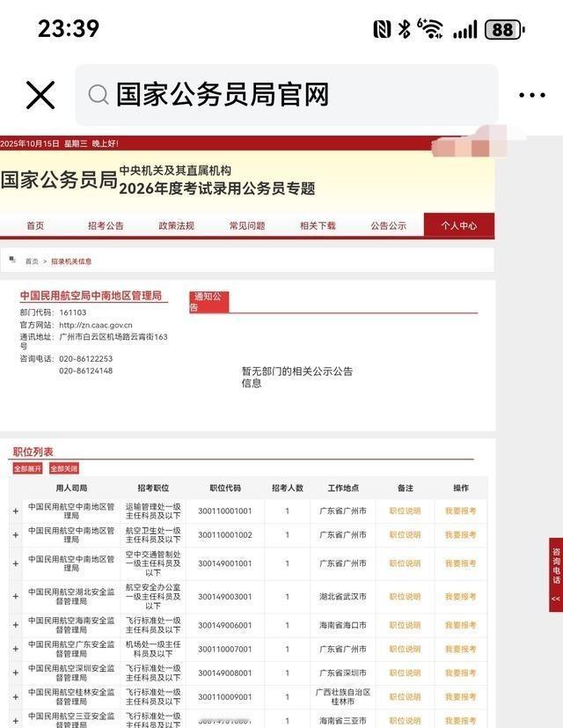Expand the 海南省三亚市 position row

pos(16,721)
